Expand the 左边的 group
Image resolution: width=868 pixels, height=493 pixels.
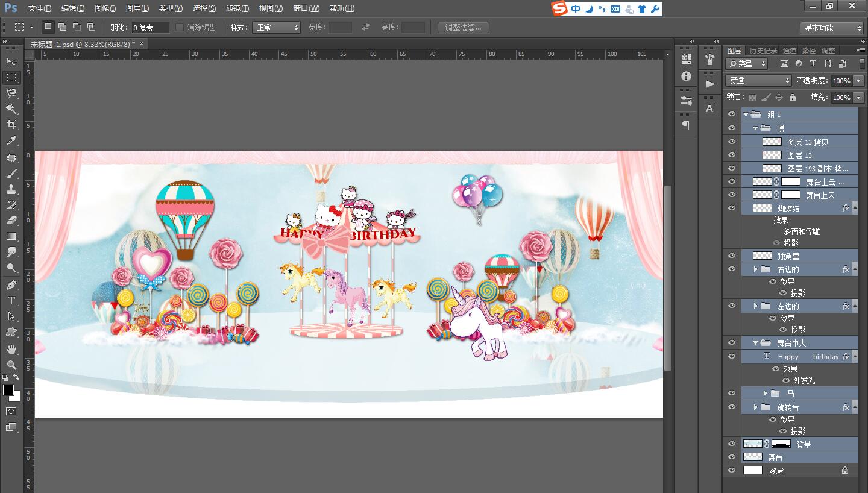755,306
